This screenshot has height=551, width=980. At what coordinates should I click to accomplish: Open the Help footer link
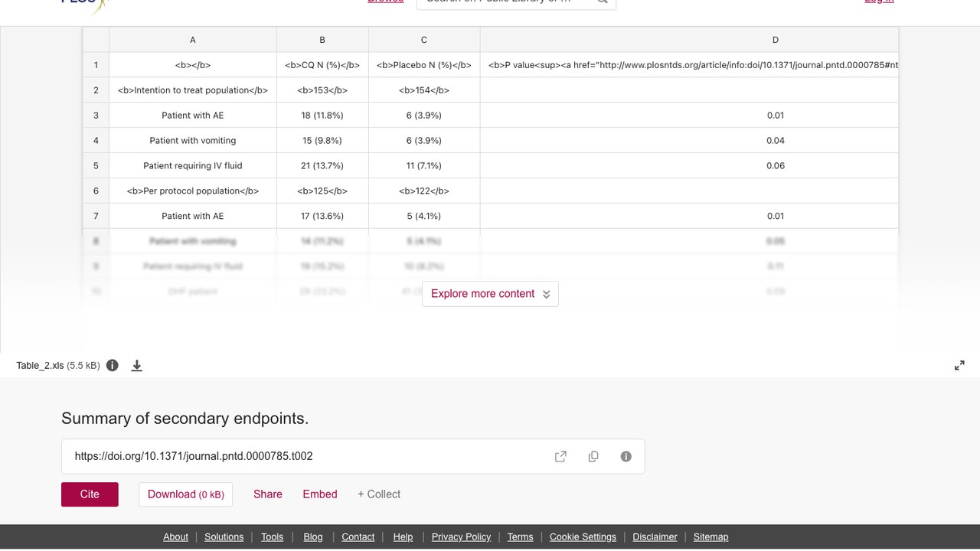pyautogui.click(x=403, y=537)
